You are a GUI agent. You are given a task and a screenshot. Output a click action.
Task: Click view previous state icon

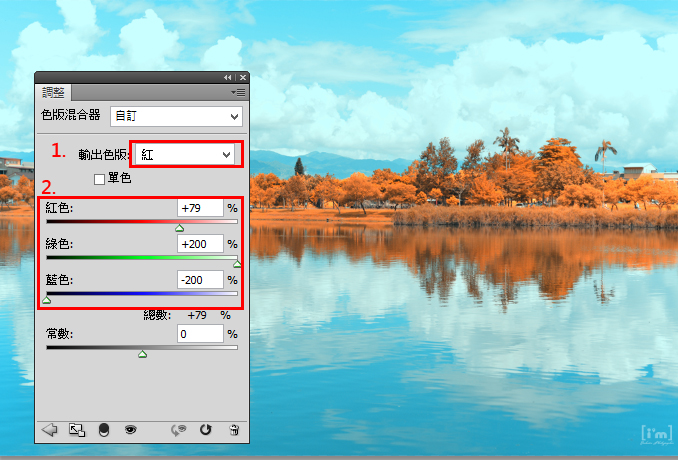pyautogui.click(x=179, y=430)
